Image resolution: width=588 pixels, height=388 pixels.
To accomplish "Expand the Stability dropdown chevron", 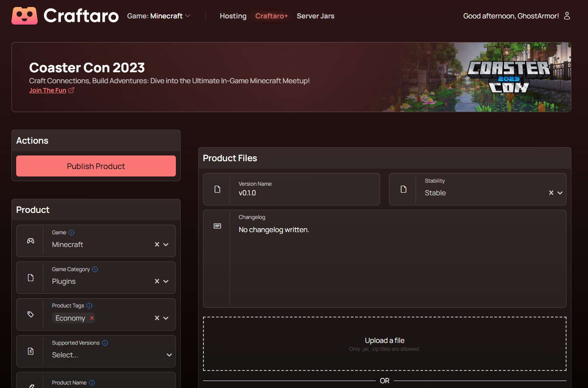I will coord(560,193).
